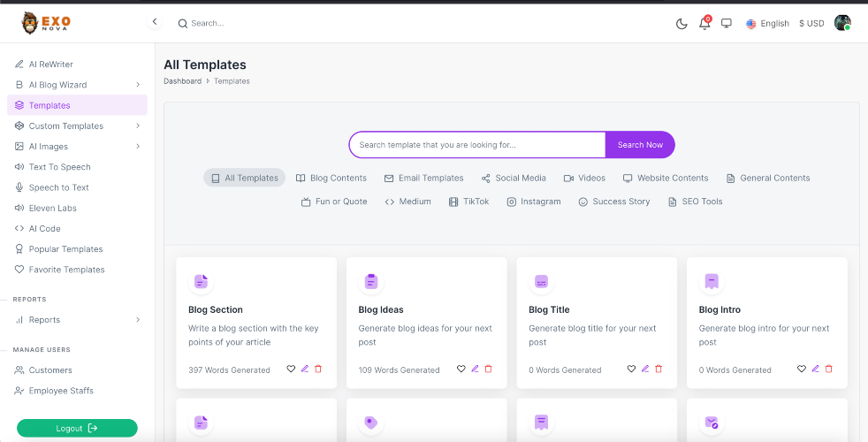Screen dimensions: 868x442
Task: Open the Blog Ideas template title
Action: [x=381, y=309]
